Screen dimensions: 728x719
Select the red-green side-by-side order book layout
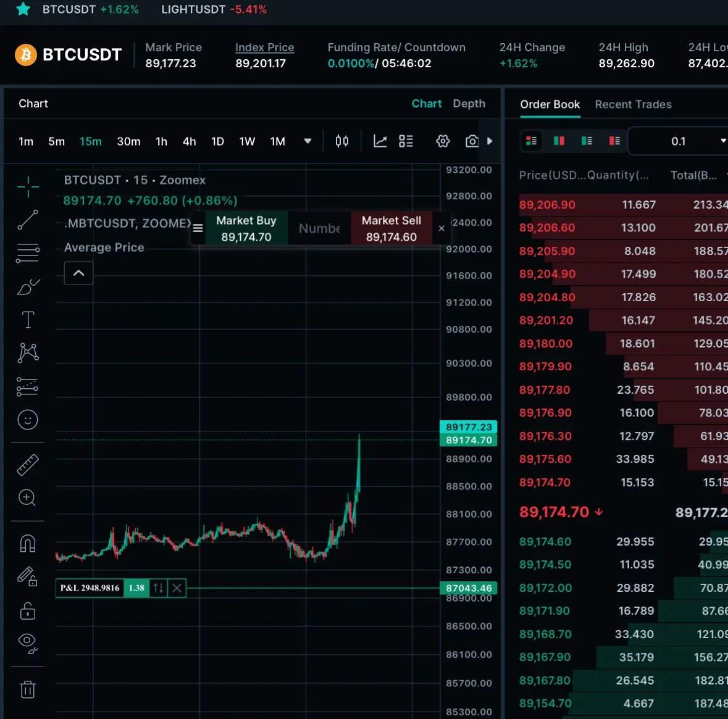(x=559, y=141)
